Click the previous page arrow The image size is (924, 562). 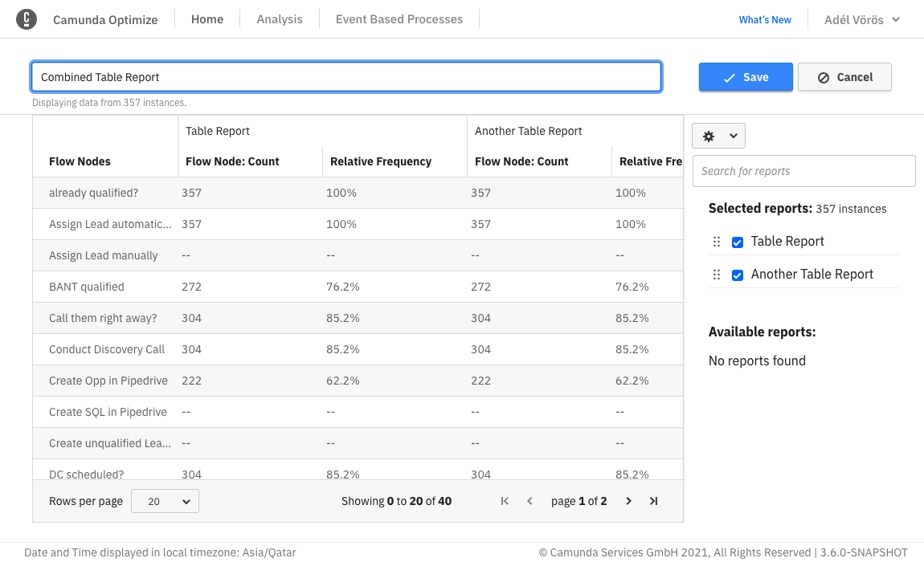point(529,500)
